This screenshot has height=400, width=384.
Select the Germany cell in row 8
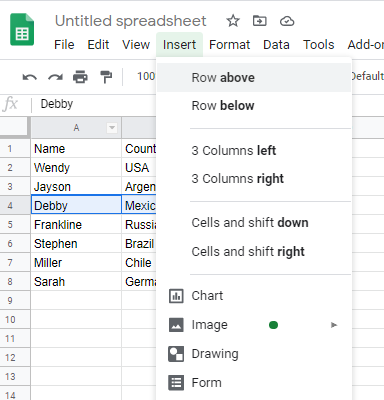click(x=139, y=281)
